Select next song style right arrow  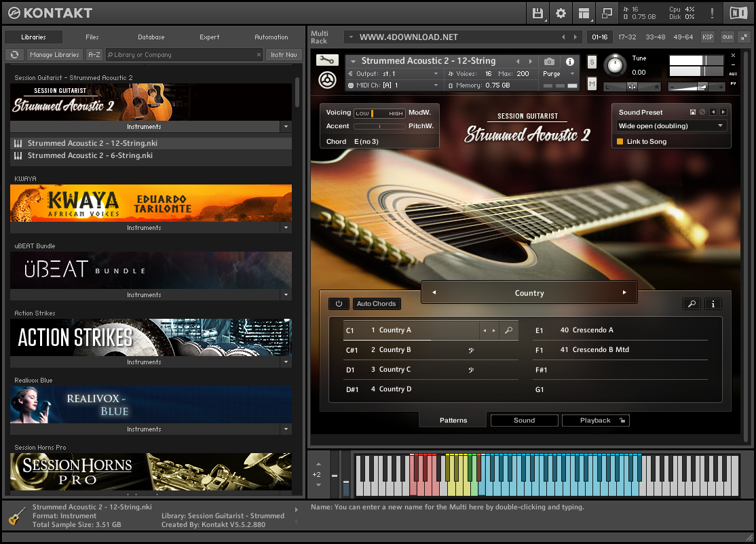pos(624,292)
